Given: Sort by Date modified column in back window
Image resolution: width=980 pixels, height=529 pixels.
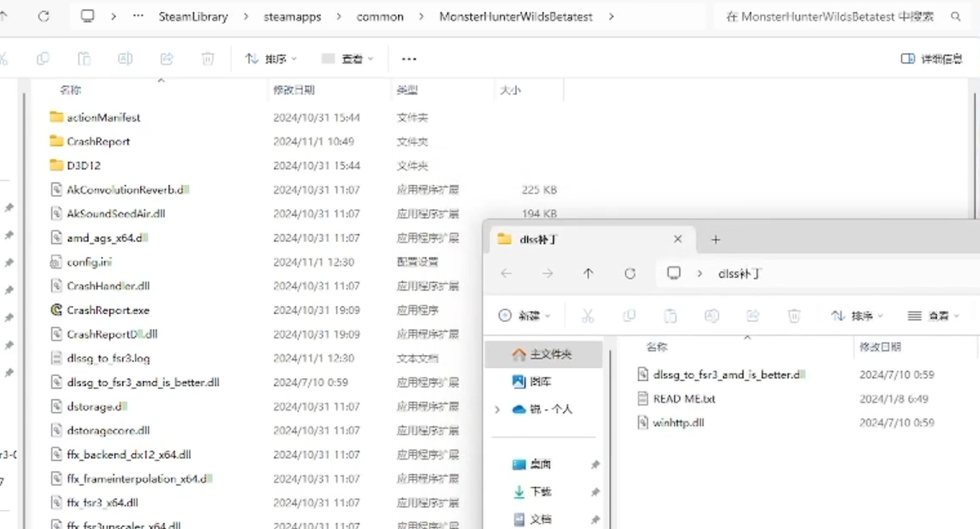Looking at the screenshot, I should 294,90.
